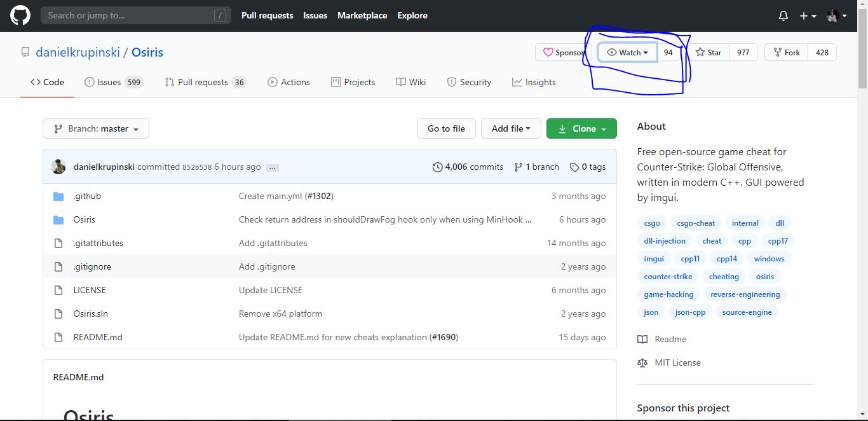
Task: Open Pull requests in top navigation
Action: (x=268, y=15)
